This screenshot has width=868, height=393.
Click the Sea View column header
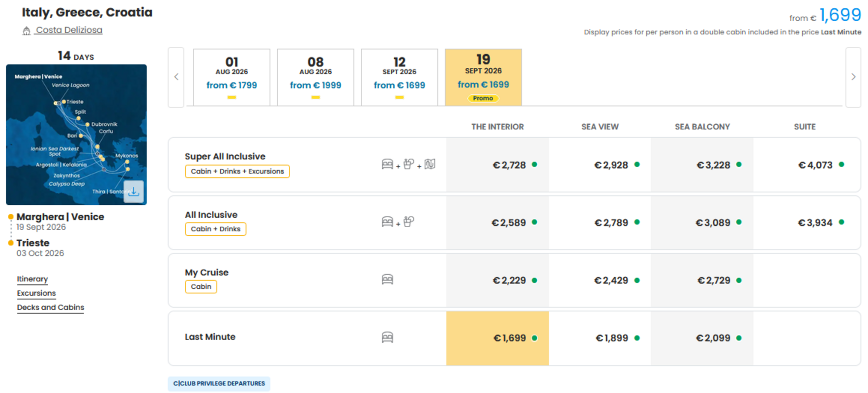click(x=600, y=127)
